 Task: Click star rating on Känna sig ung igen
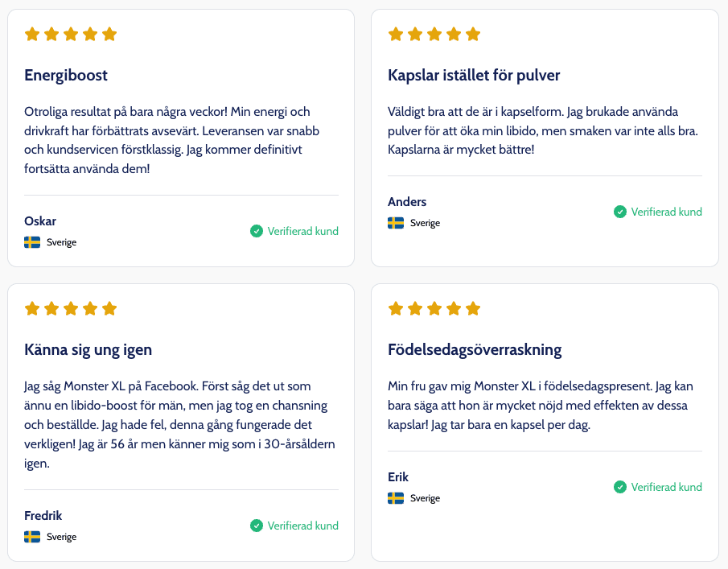coord(71,308)
